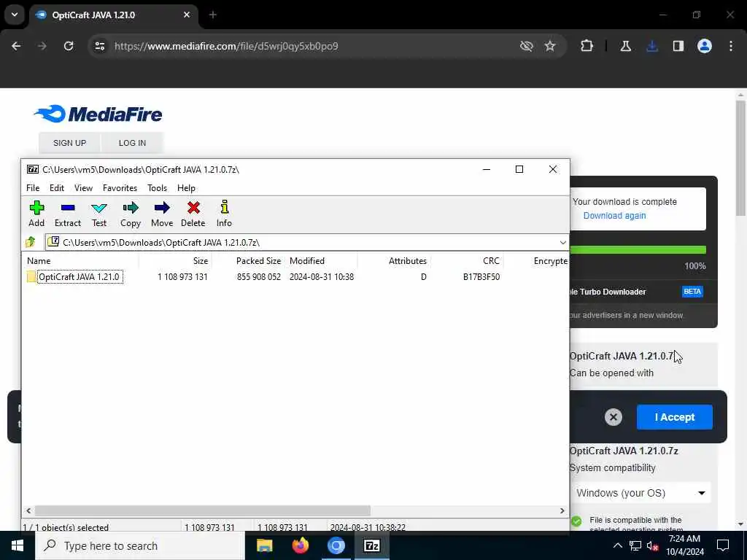This screenshot has height=560, width=747.
Task: Open a new browser tab
Action: (x=212, y=15)
